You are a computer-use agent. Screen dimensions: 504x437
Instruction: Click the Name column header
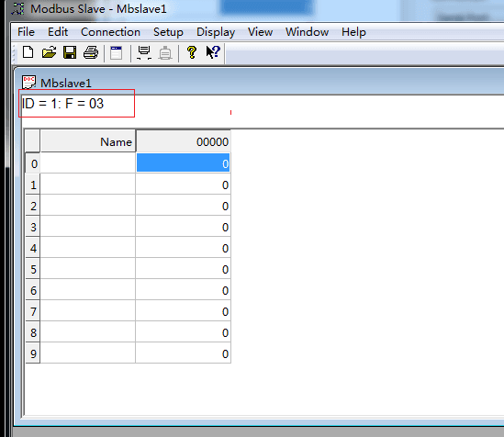88,141
